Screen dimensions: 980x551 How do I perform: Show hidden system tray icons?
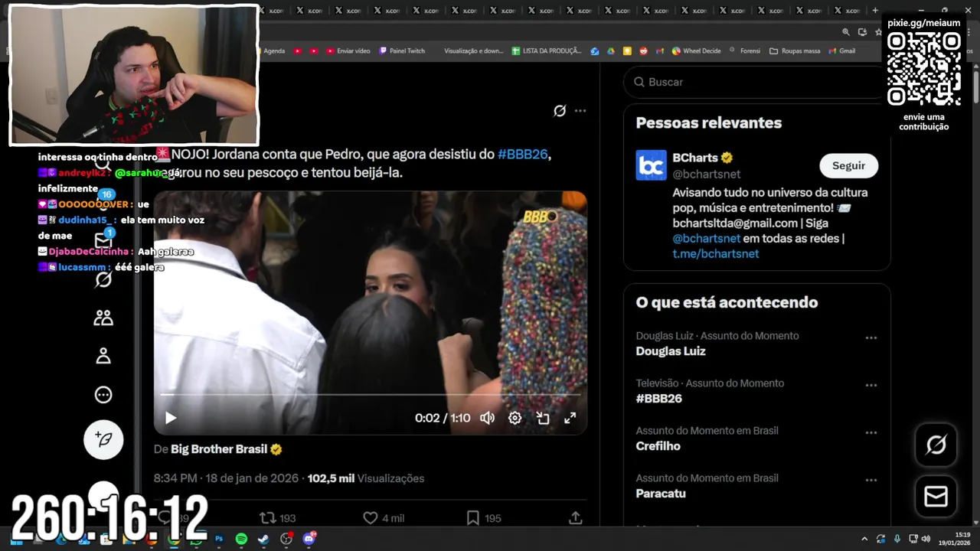click(864, 539)
